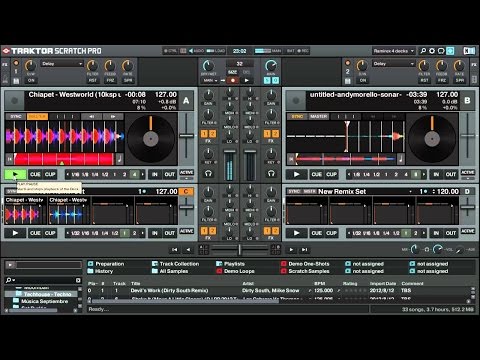Click the crossfader slider
The width and height of the screenshot is (480, 360).
(239, 249)
